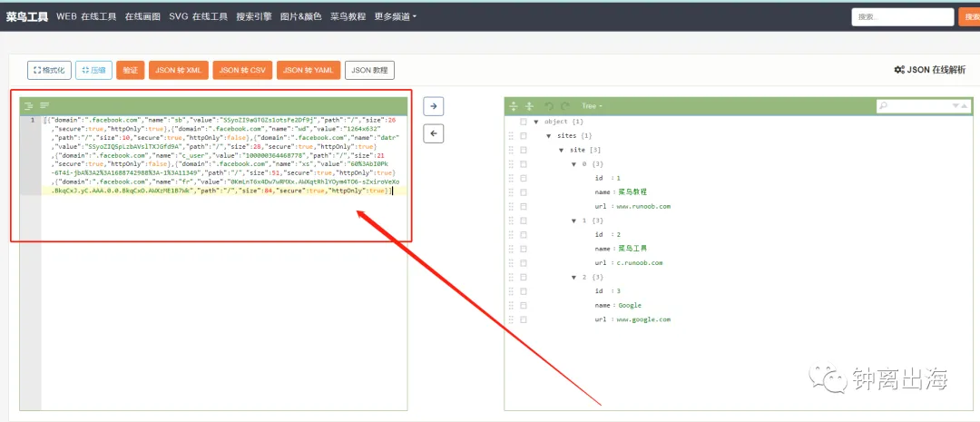The height and width of the screenshot is (422, 980).
Task: Undo last action in tree editor
Action: coord(549,105)
